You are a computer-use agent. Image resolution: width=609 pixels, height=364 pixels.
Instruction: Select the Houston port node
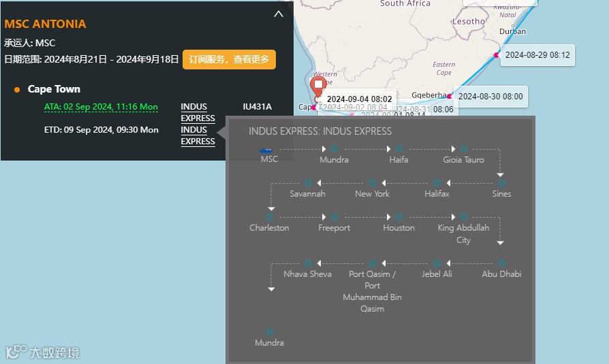(x=399, y=217)
